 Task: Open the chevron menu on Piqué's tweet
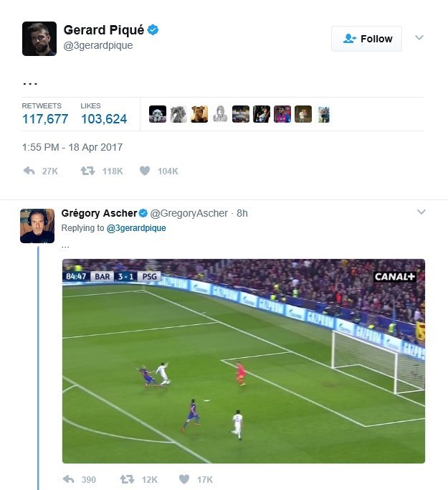click(x=419, y=37)
